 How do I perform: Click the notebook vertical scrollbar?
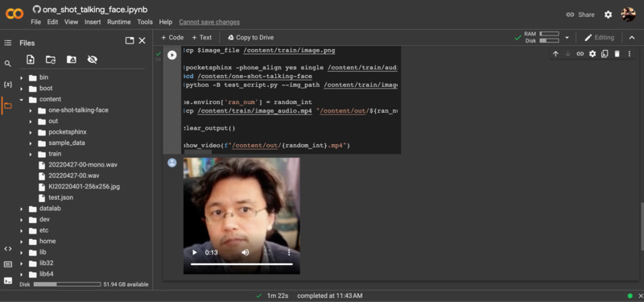click(x=642, y=226)
